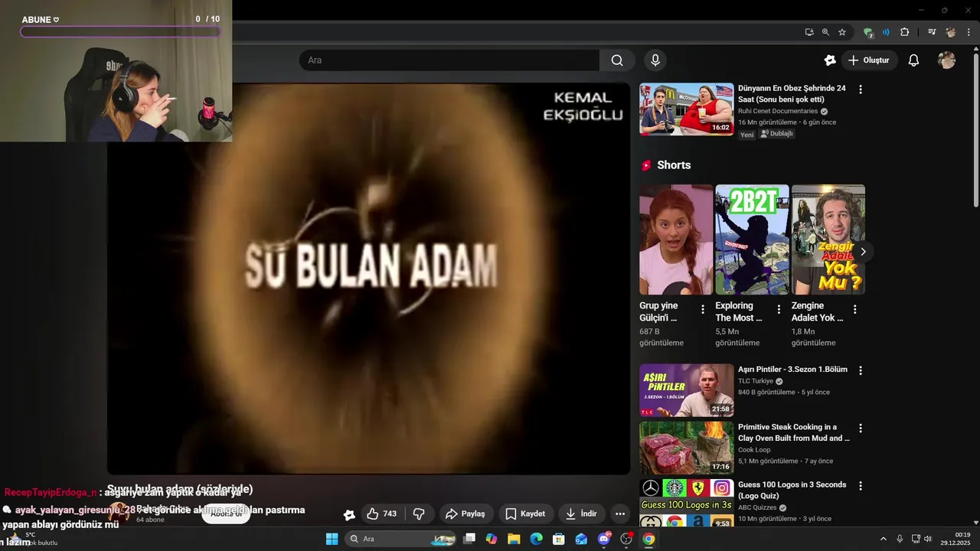Switch to Chrome in the taskbar
Image resolution: width=980 pixels, height=551 pixels.
(648, 539)
